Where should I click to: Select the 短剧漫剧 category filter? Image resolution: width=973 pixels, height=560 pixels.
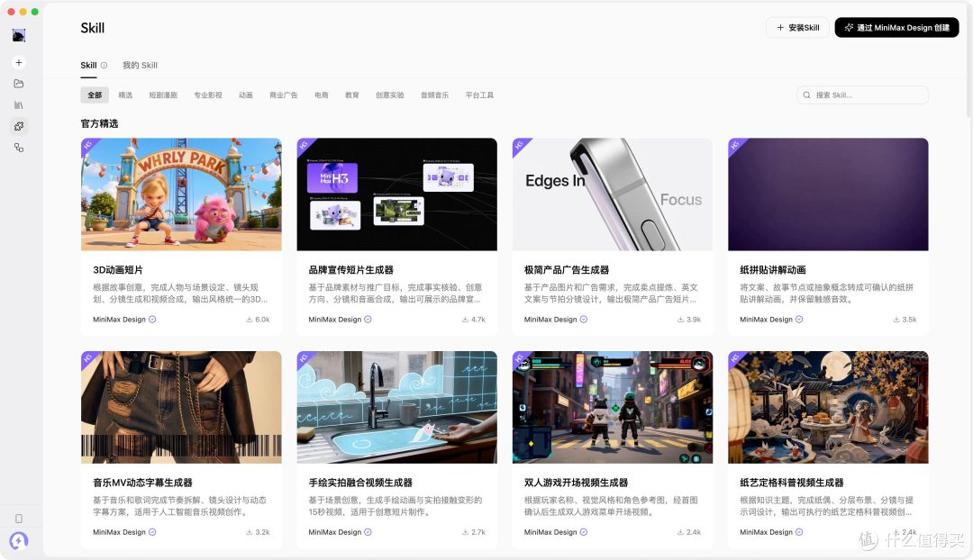point(163,95)
